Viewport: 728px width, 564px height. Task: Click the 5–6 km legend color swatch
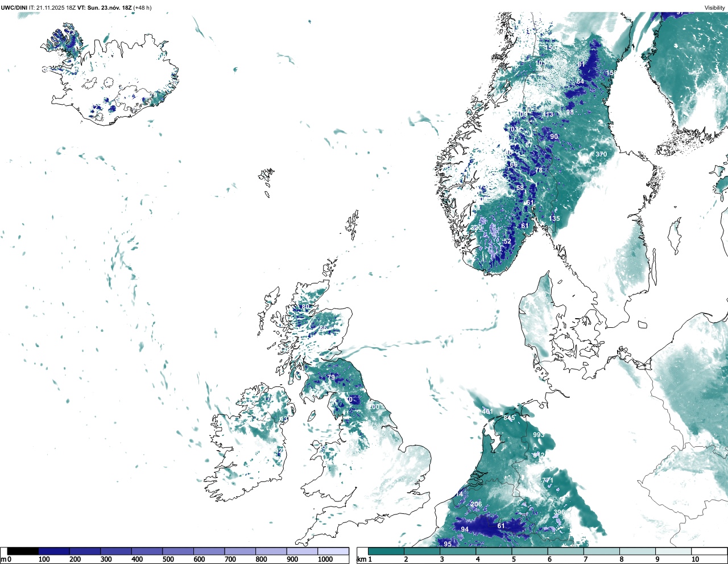point(531,551)
